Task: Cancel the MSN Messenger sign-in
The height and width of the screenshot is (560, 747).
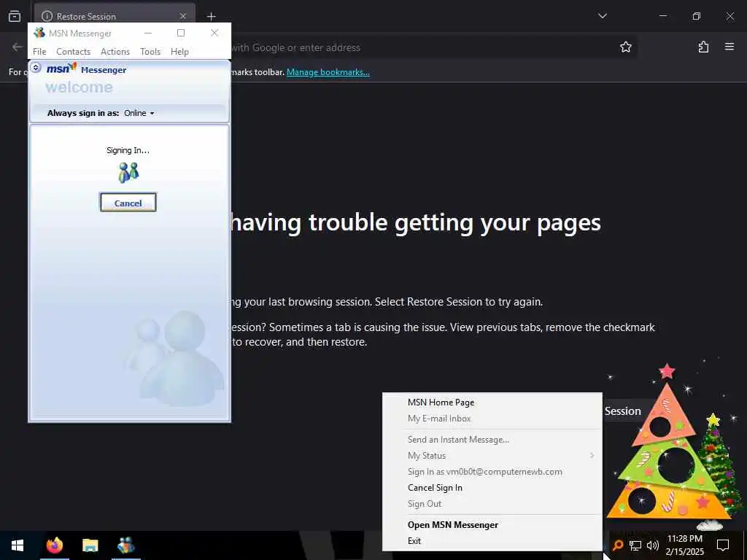Action: [x=128, y=203]
